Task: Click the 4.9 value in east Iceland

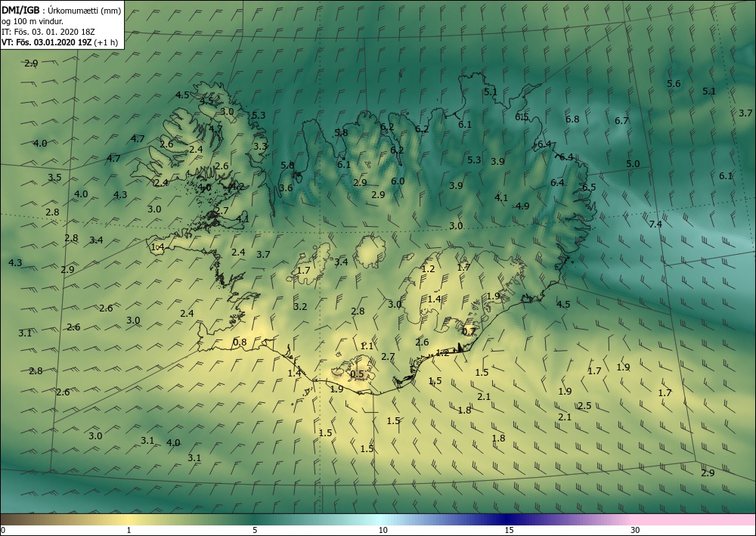Action: 522,206
